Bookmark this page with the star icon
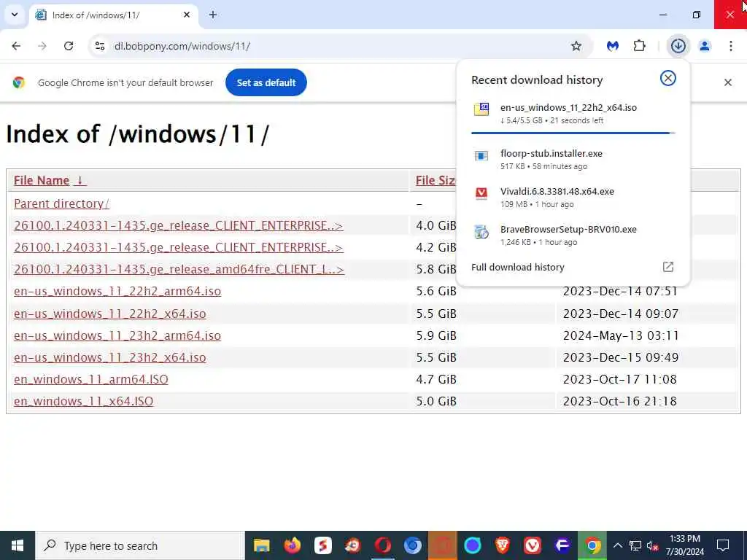The image size is (747, 560). [576, 46]
